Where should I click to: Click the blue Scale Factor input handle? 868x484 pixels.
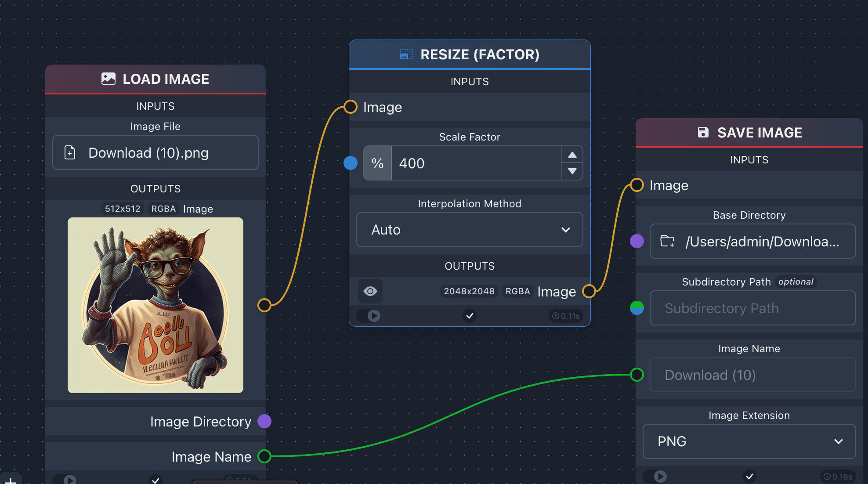351,163
